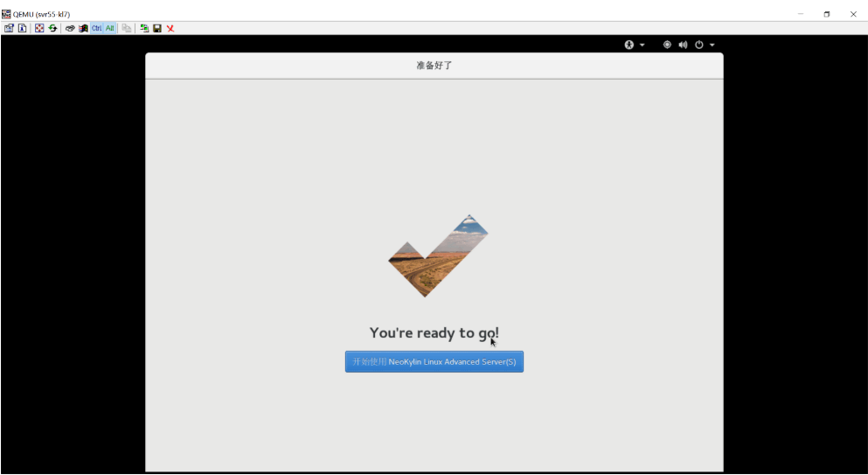Expand the accessibility dropdown arrow
This screenshot has height=475, width=868.
coord(642,45)
